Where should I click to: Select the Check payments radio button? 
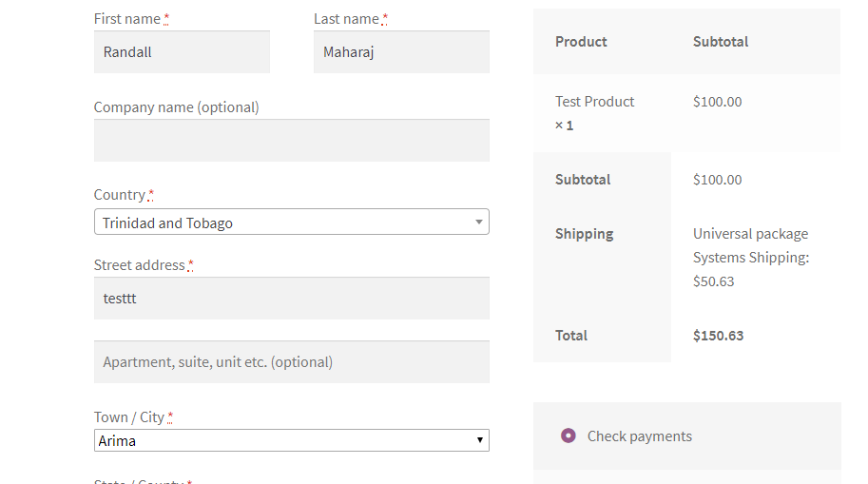(569, 436)
